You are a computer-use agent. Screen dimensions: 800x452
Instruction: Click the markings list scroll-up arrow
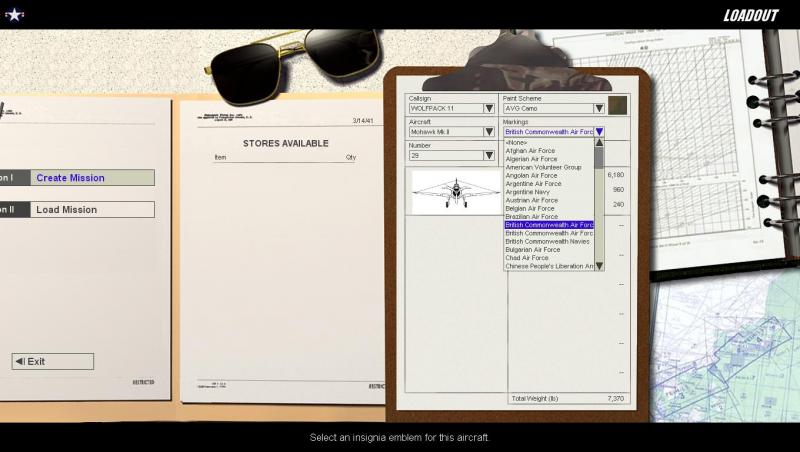click(599, 142)
